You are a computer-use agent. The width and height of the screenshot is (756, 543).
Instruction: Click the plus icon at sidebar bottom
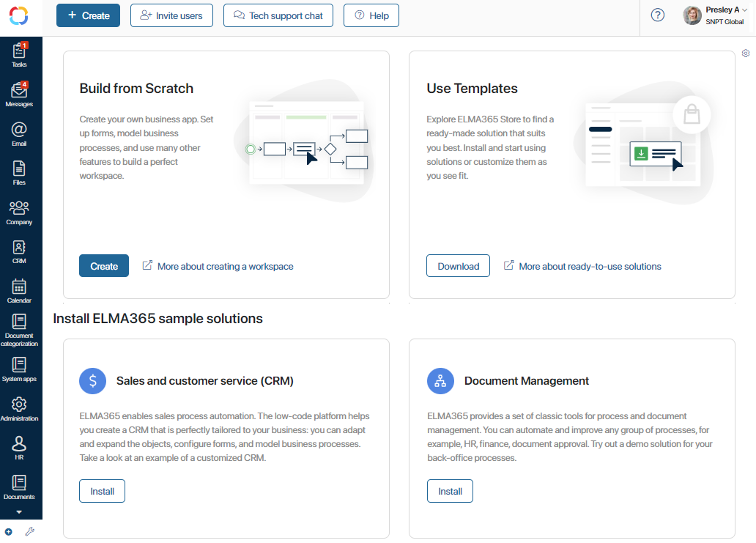coord(9,532)
